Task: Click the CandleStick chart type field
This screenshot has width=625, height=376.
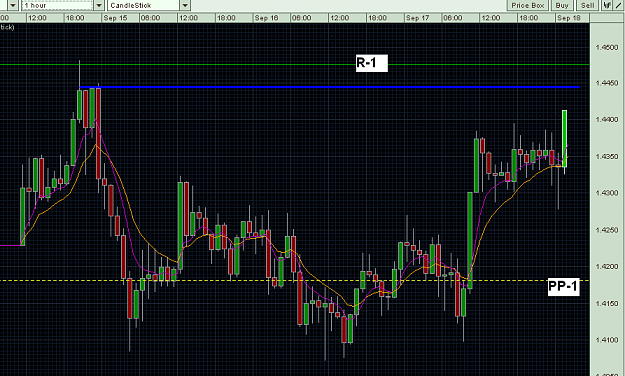Action: pyautogui.click(x=143, y=5)
